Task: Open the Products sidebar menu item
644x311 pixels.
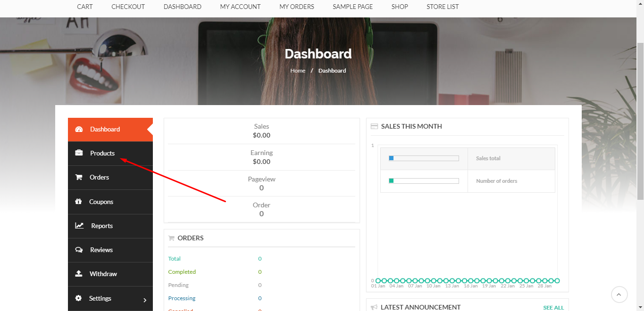Action: (110, 153)
